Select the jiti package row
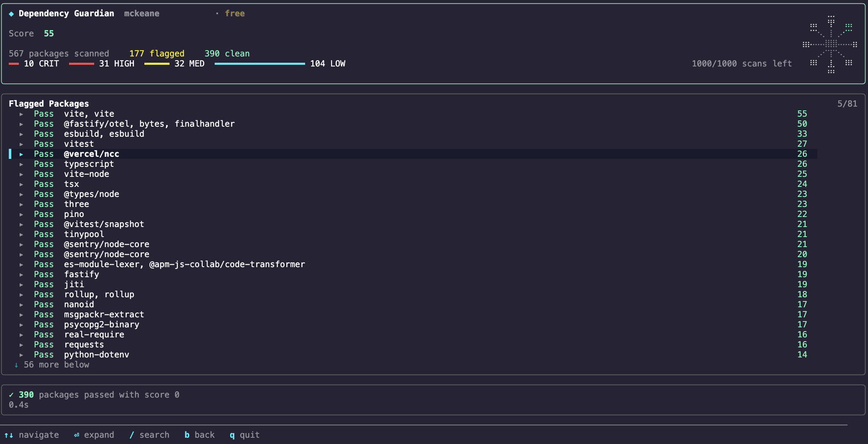Screen dimensions: 868x444 tap(413, 284)
